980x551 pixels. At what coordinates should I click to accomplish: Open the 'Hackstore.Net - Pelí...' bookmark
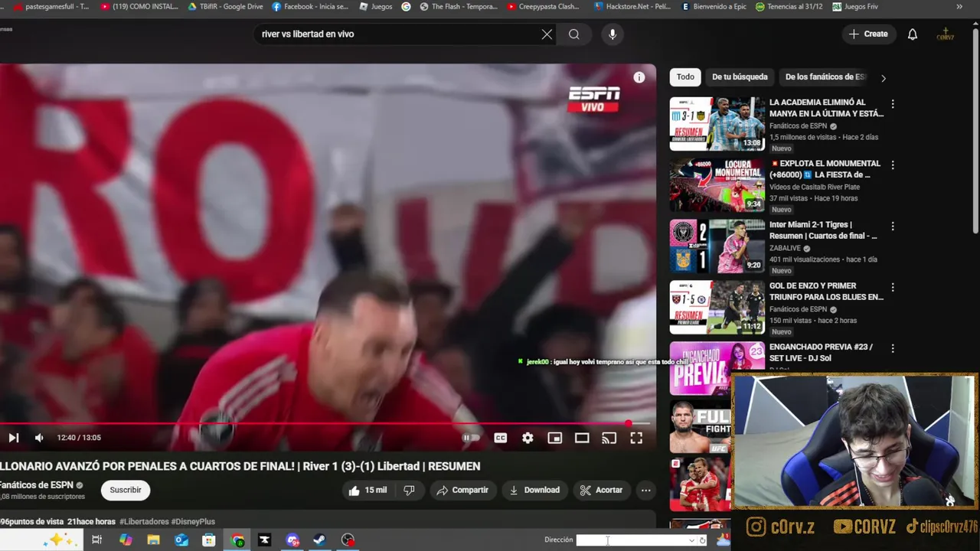click(x=632, y=6)
